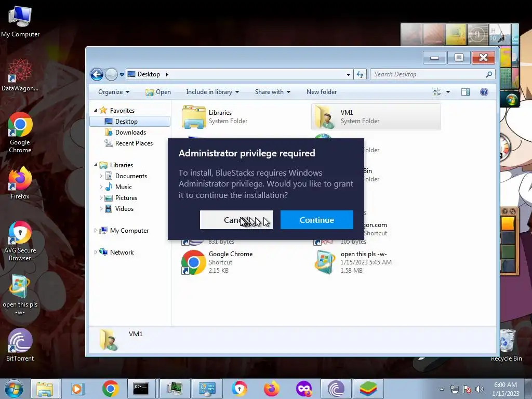Open Resource Monitor taskbar icon

pyautogui.click(x=175, y=389)
